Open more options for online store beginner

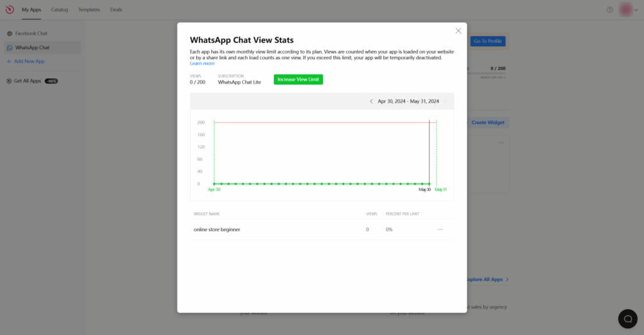pyautogui.click(x=440, y=229)
